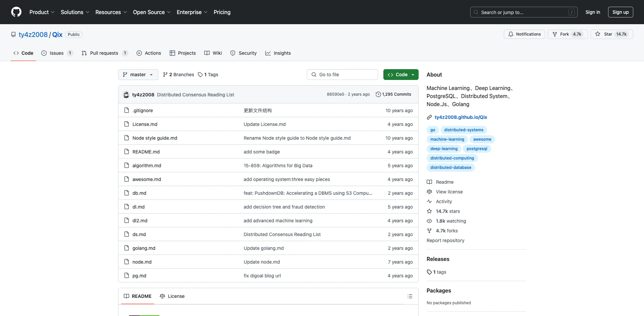
Task: Open the Releases heading link
Action: [438, 259]
